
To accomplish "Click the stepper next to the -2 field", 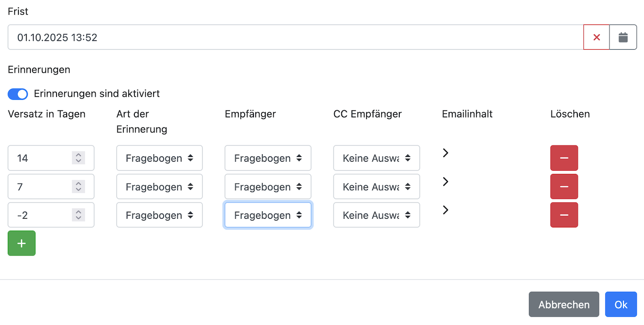I will click(x=78, y=215).
